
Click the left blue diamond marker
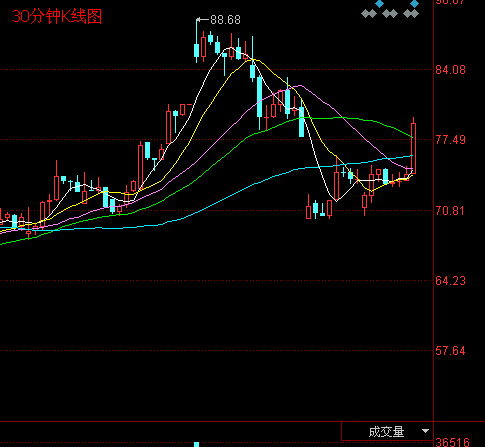point(380,4)
